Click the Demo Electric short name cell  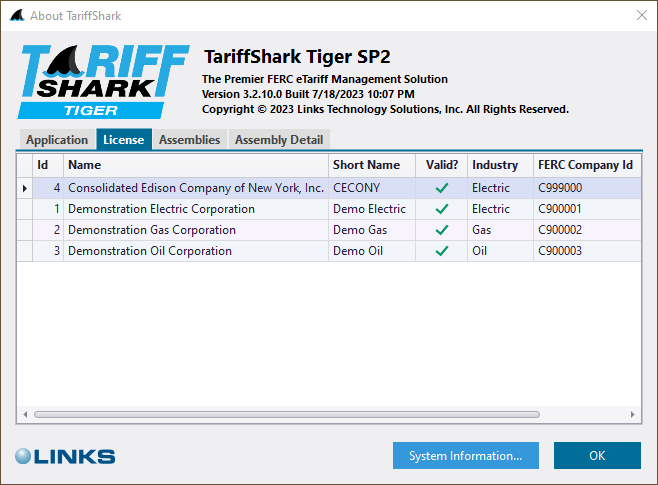click(372, 209)
